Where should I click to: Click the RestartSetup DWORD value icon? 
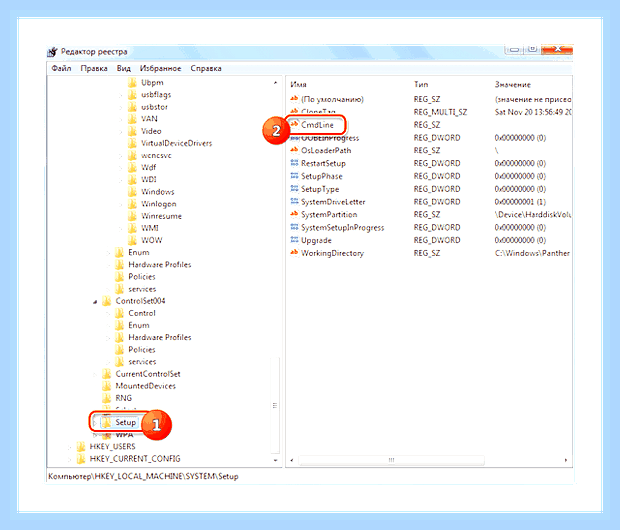[294, 163]
